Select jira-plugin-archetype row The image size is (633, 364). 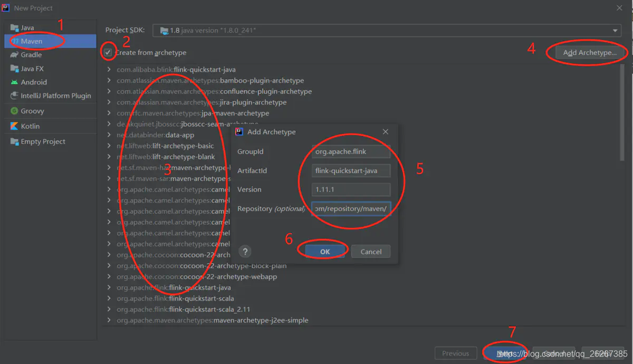tap(202, 102)
